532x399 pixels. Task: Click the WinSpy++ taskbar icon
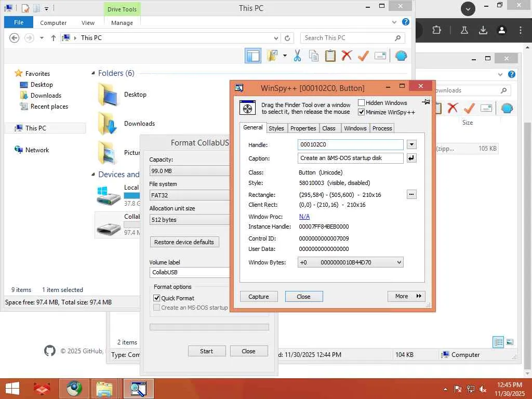click(x=138, y=389)
